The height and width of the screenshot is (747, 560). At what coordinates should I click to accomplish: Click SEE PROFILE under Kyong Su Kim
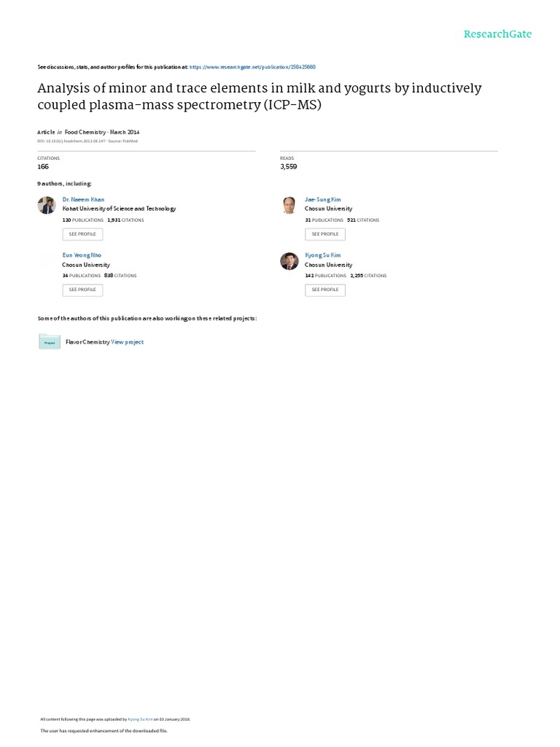325,290
